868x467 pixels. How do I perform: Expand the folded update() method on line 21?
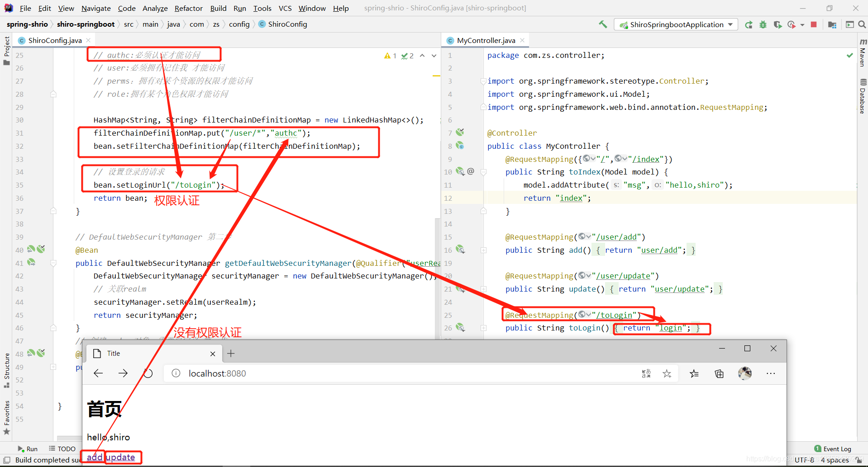(483, 289)
